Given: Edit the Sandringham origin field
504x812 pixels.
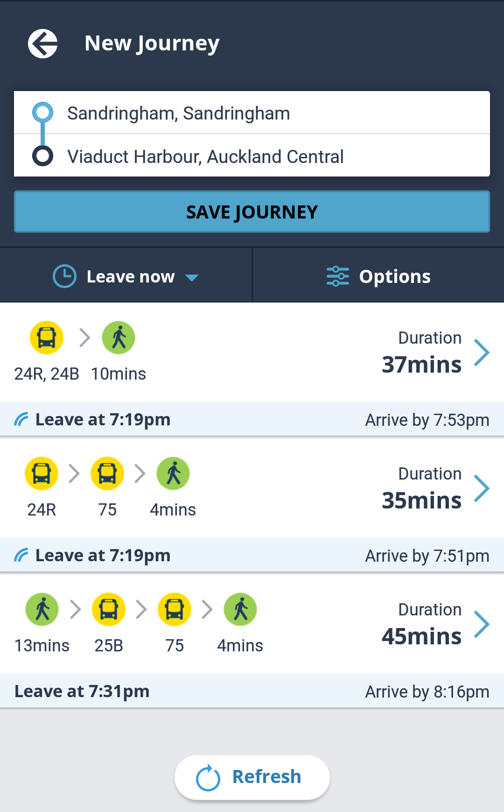Looking at the screenshot, I should tap(252, 113).
